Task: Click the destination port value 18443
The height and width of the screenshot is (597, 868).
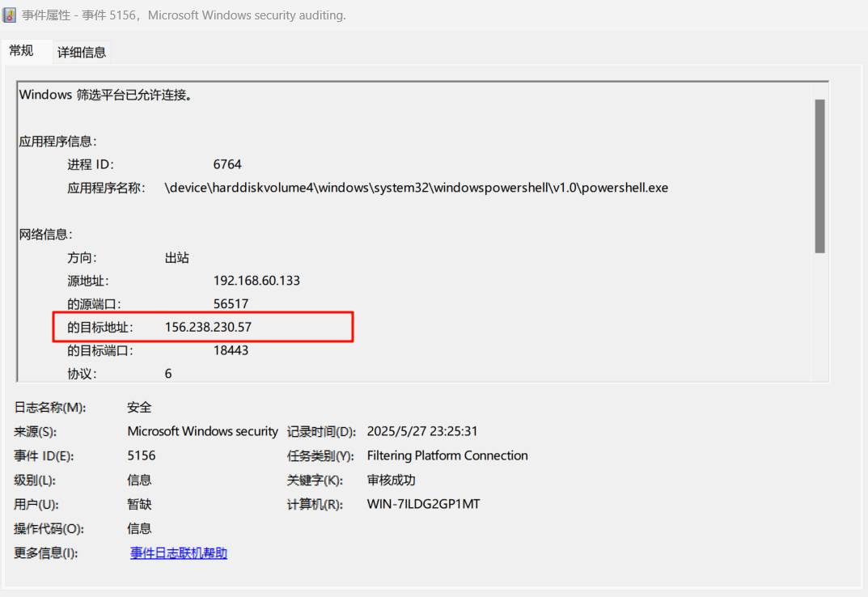Action: pos(231,350)
